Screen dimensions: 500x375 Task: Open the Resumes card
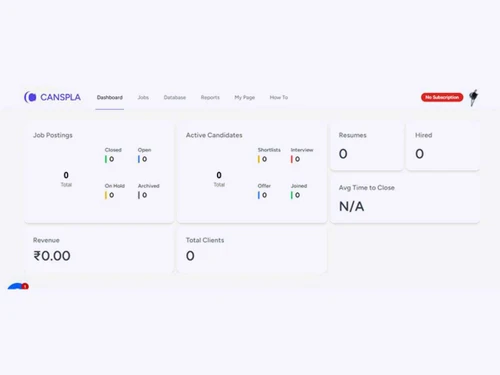pos(367,147)
